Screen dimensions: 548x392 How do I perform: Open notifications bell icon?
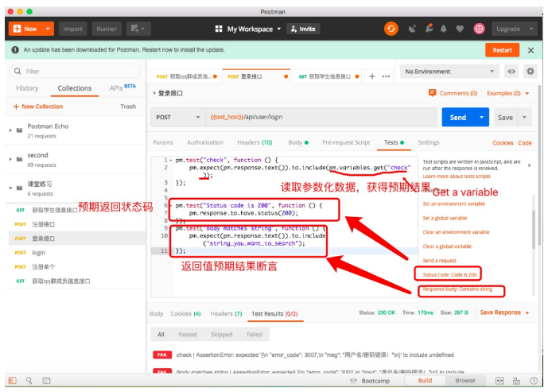click(444, 29)
